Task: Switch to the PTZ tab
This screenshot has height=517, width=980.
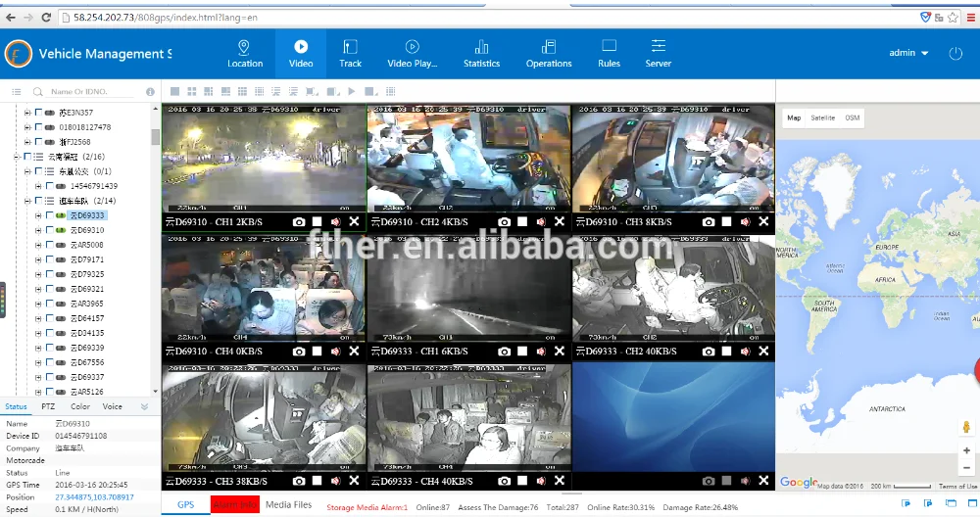Action: click(48, 405)
